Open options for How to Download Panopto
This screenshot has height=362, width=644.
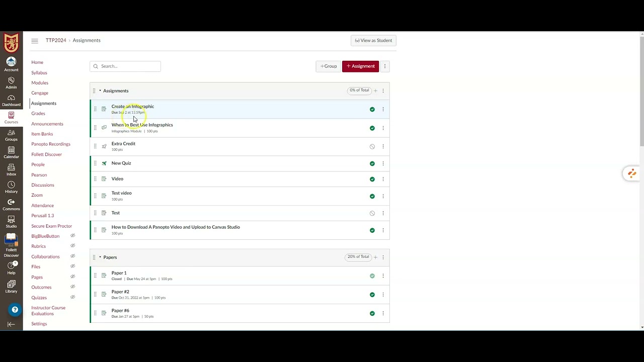[383, 230]
